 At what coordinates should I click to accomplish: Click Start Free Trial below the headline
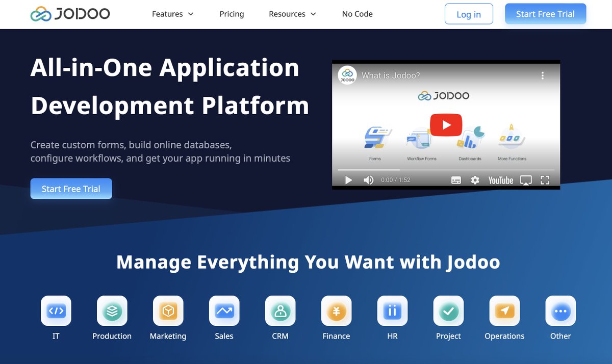pyautogui.click(x=71, y=189)
